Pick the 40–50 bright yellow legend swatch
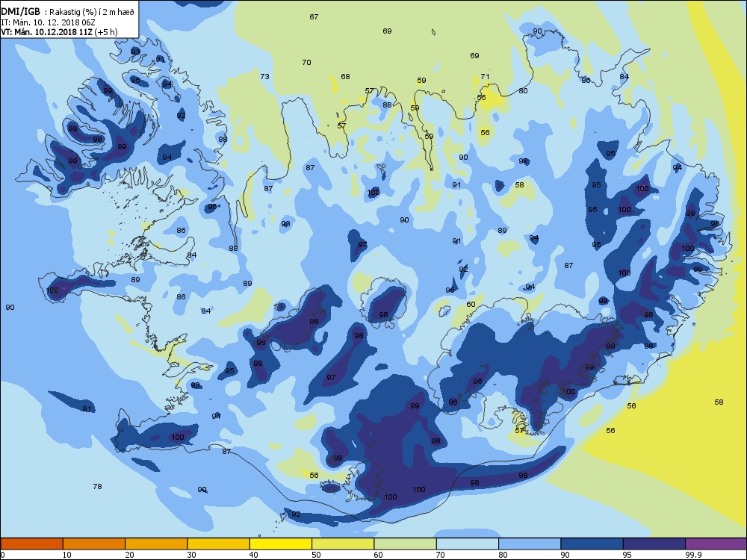Viewport: 747px width, 560px height. [281, 544]
